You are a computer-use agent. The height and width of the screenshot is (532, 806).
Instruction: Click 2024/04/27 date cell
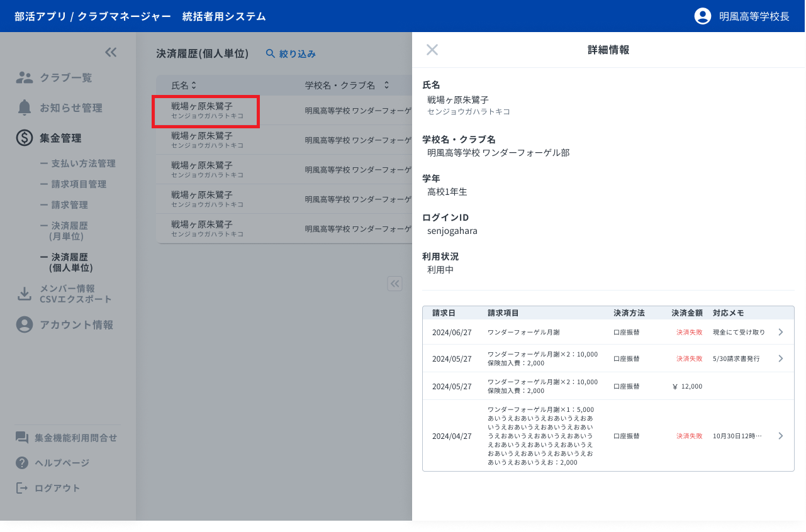(452, 436)
